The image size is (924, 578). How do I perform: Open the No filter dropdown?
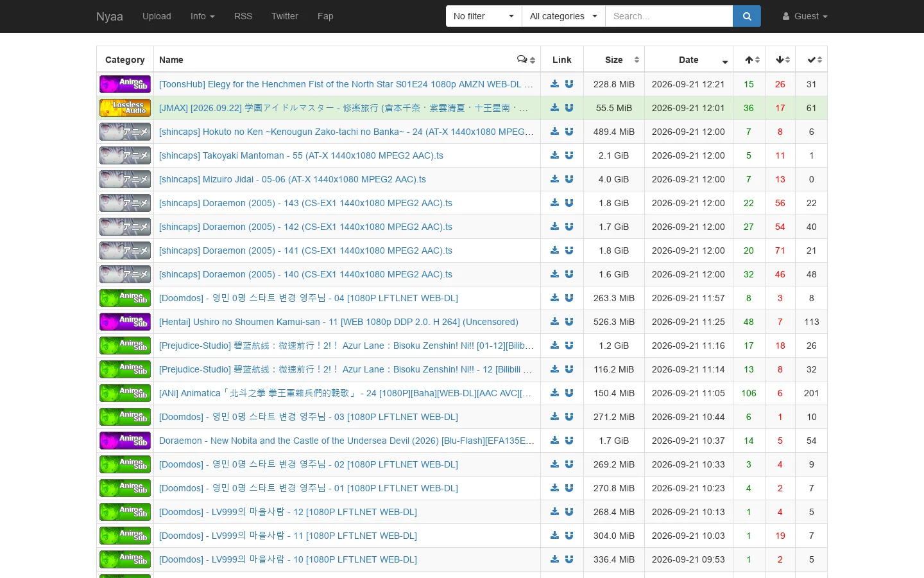[484, 16]
